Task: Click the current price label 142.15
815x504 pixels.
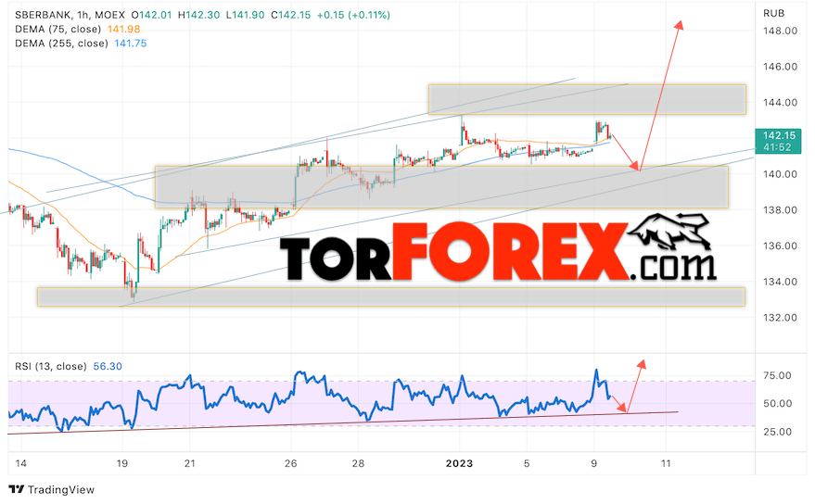Action: pyautogui.click(x=779, y=135)
